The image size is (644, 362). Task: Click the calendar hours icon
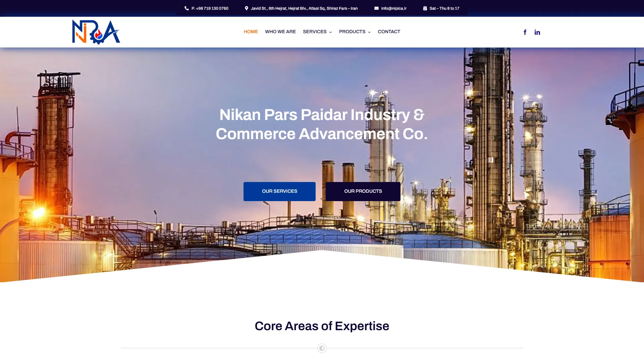[425, 8]
